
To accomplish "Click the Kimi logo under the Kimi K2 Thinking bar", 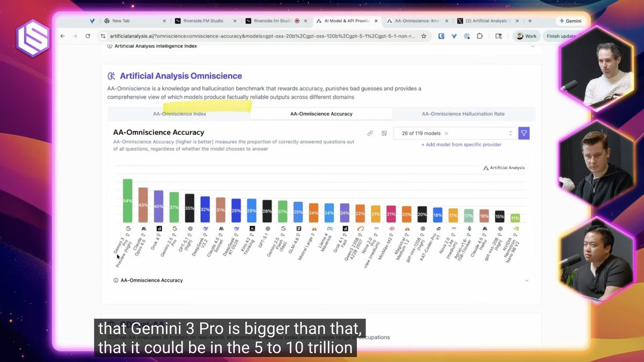I will pyautogui.click(x=252, y=228).
